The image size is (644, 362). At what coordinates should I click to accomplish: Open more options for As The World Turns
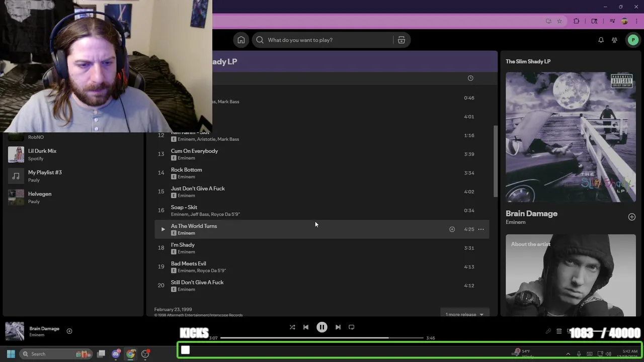(x=481, y=229)
